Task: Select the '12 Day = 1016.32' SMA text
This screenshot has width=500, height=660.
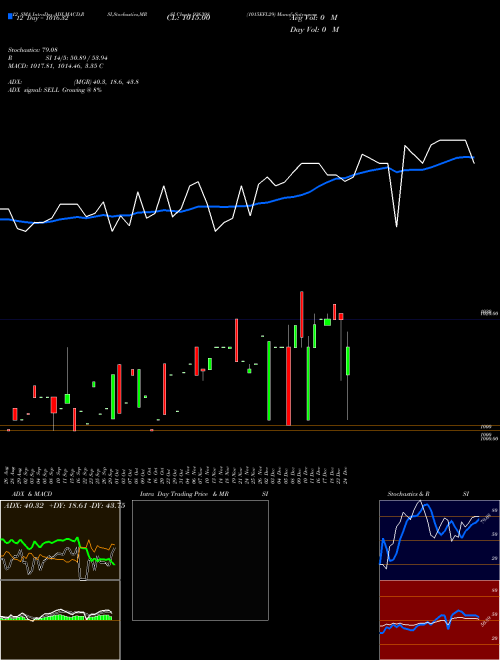Action: [42, 18]
